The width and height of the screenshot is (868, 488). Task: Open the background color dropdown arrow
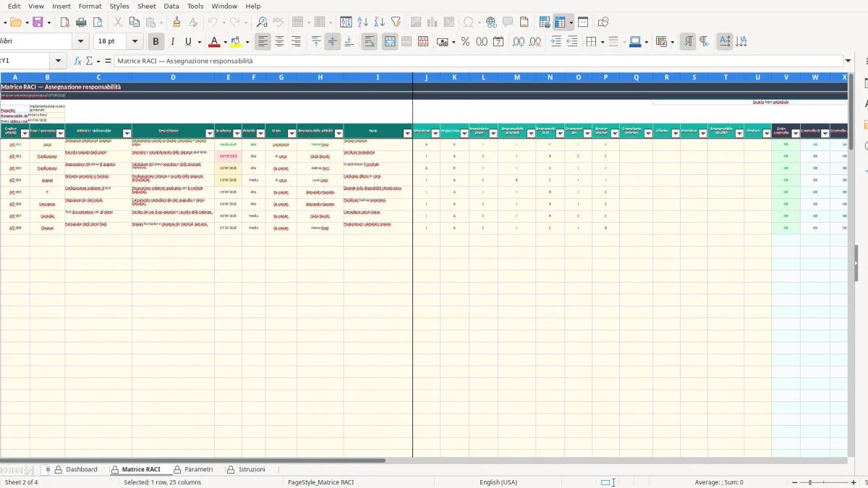[247, 42]
